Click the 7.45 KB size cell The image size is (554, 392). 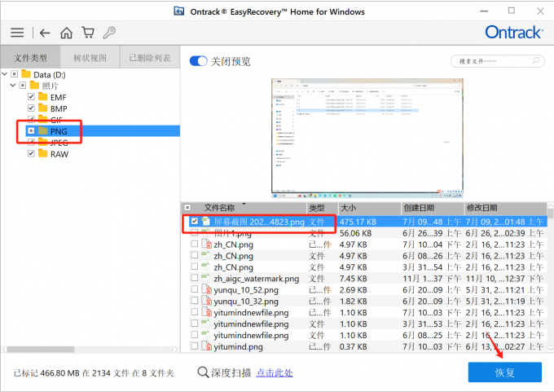(x=353, y=279)
